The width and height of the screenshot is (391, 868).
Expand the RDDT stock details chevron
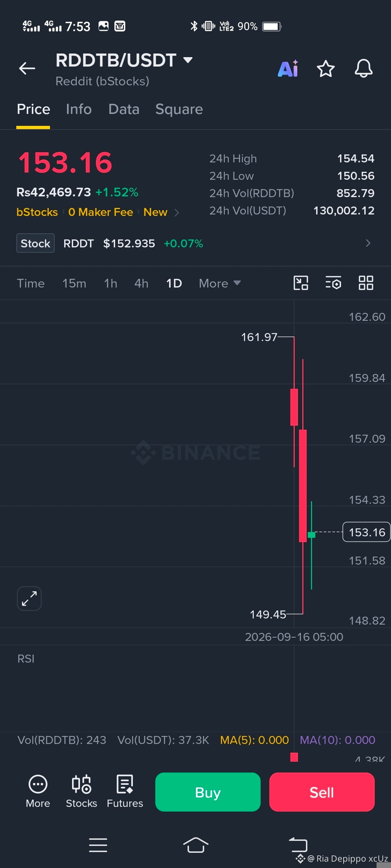(x=368, y=243)
